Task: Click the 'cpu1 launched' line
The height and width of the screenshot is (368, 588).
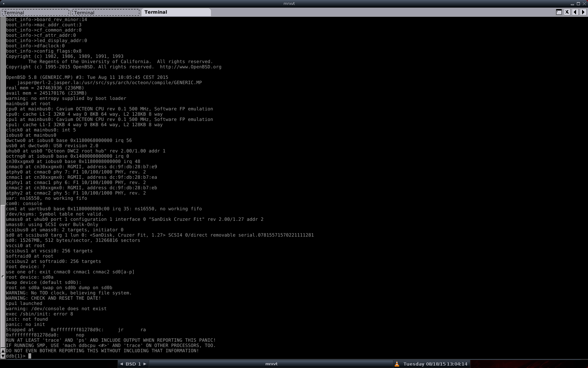Action: (24, 304)
